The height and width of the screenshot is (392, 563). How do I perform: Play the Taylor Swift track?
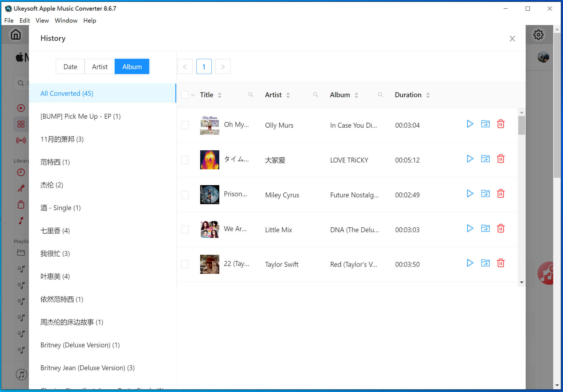(470, 263)
